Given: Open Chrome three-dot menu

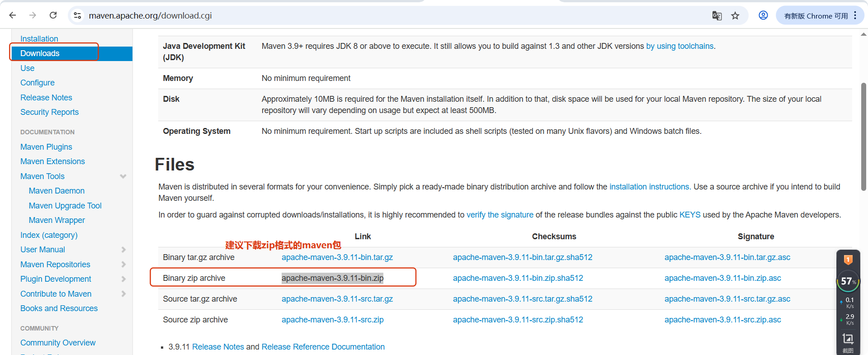Looking at the screenshot, I should [x=855, y=15].
